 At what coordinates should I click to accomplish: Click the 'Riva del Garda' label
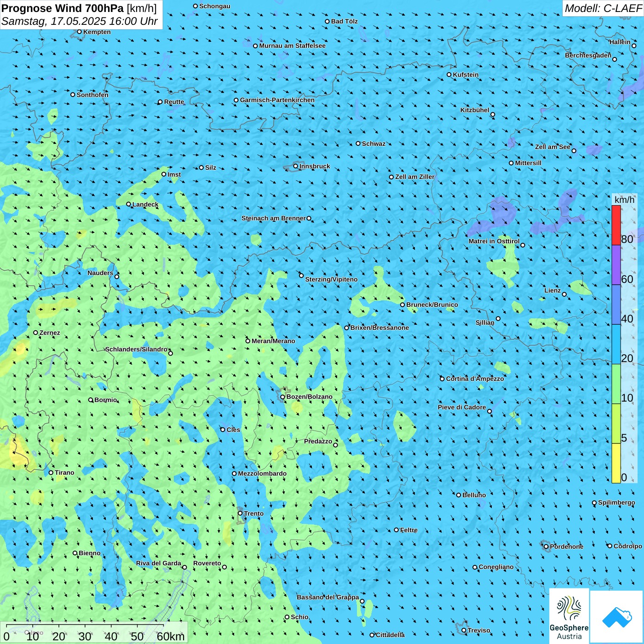[x=159, y=563]
